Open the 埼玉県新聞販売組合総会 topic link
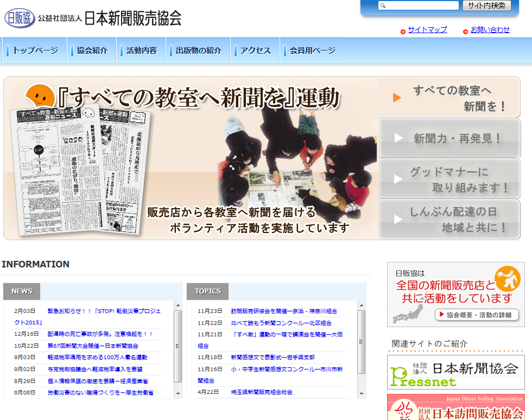The image size is (532, 420). [262, 392]
